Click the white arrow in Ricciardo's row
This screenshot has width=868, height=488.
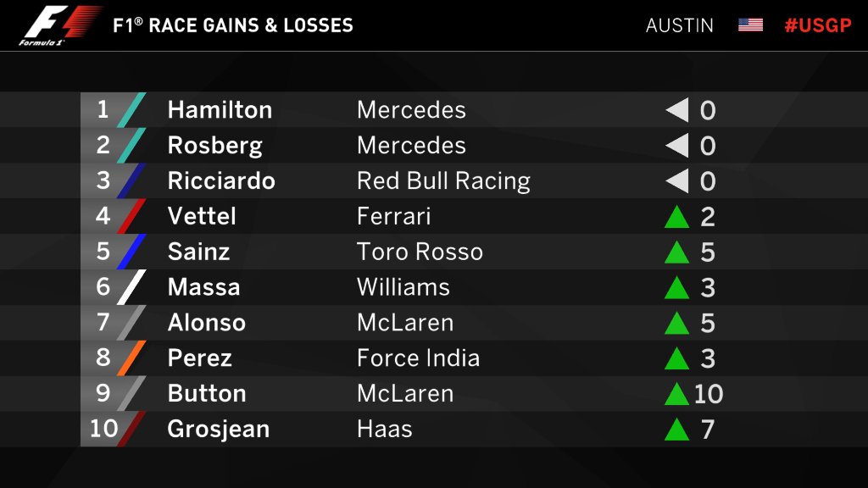click(x=677, y=181)
